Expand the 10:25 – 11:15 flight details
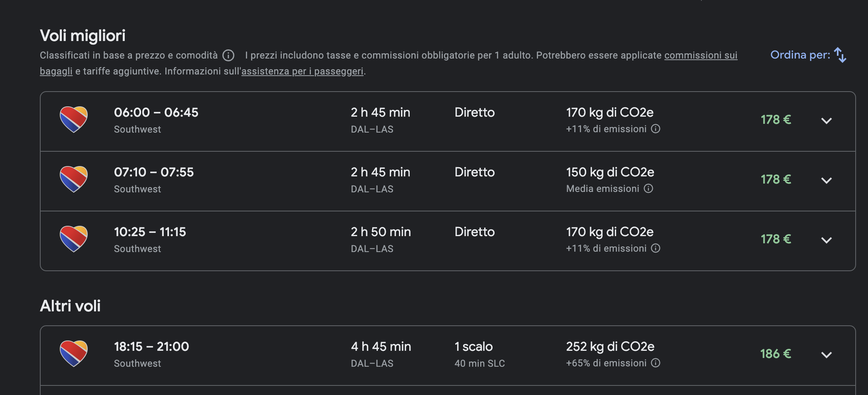Viewport: 868px width, 395px height. click(827, 240)
